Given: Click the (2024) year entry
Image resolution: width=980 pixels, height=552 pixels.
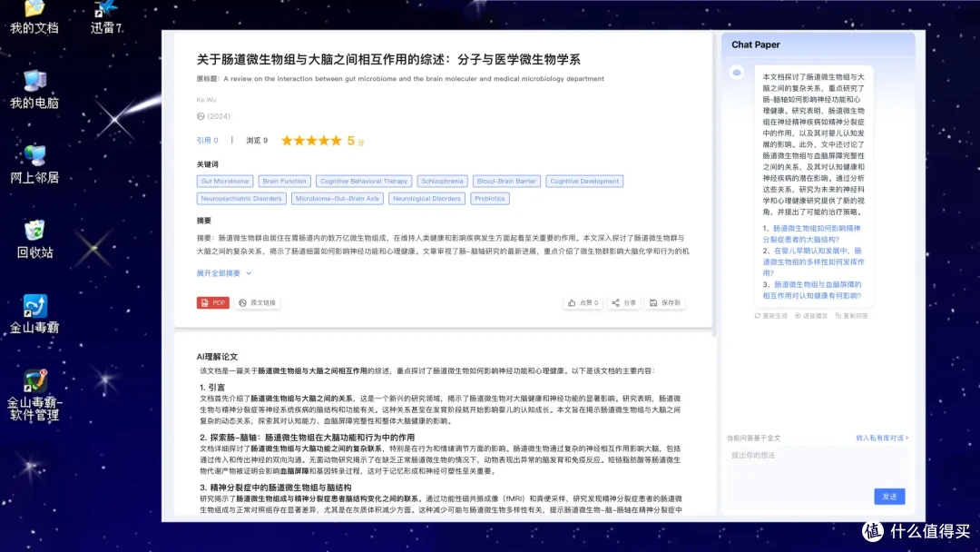Looking at the screenshot, I should click(x=213, y=116).
